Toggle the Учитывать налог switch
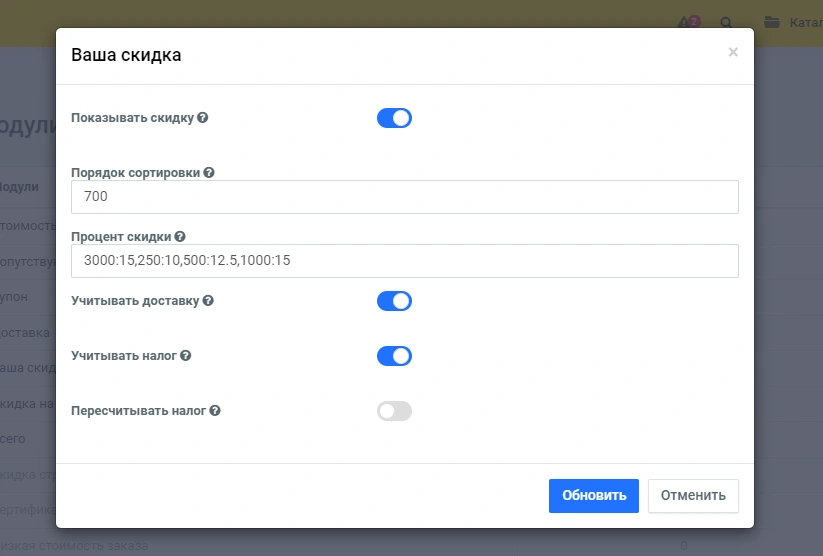 [x=394, y=356]
